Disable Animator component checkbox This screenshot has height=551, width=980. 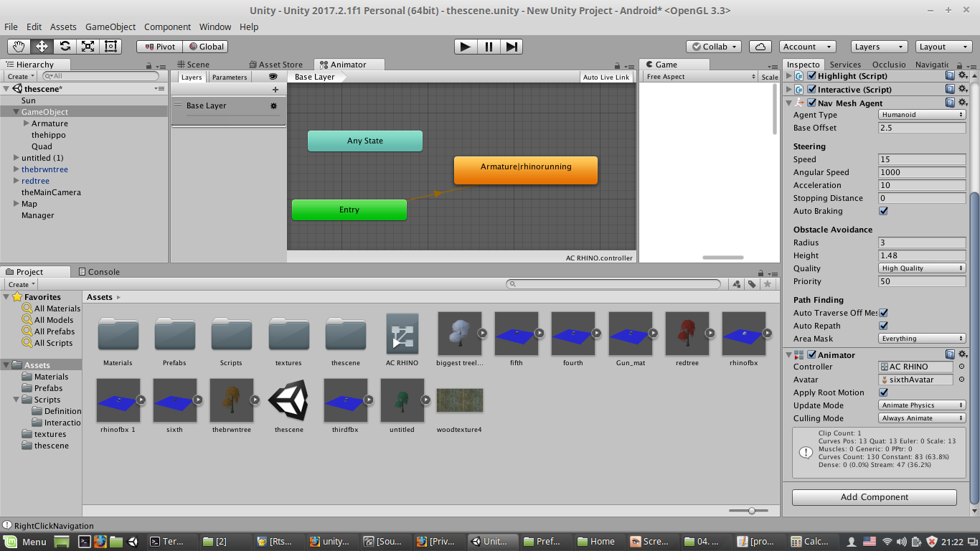point(811,355)
